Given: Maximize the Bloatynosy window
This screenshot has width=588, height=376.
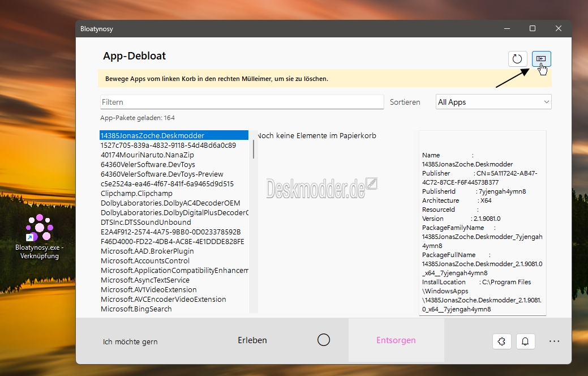Looking at the screenshot, I should click(x=533, y=28).
